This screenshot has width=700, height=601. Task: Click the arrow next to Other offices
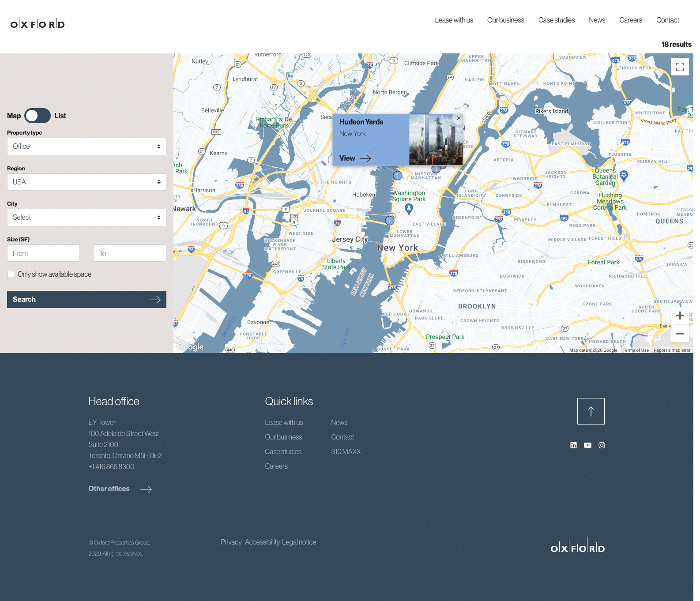point(146,489)
